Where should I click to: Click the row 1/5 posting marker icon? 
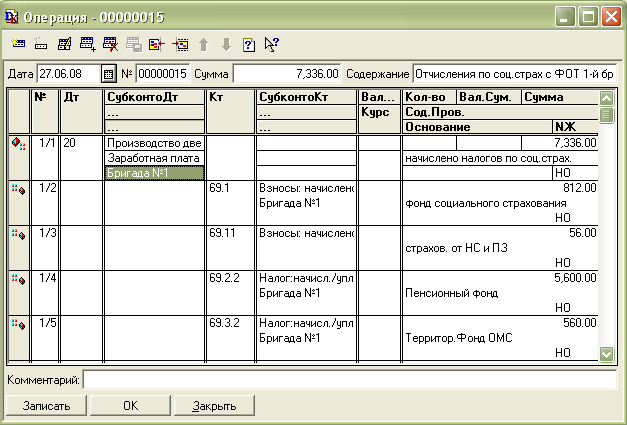(x=18, y=324)
